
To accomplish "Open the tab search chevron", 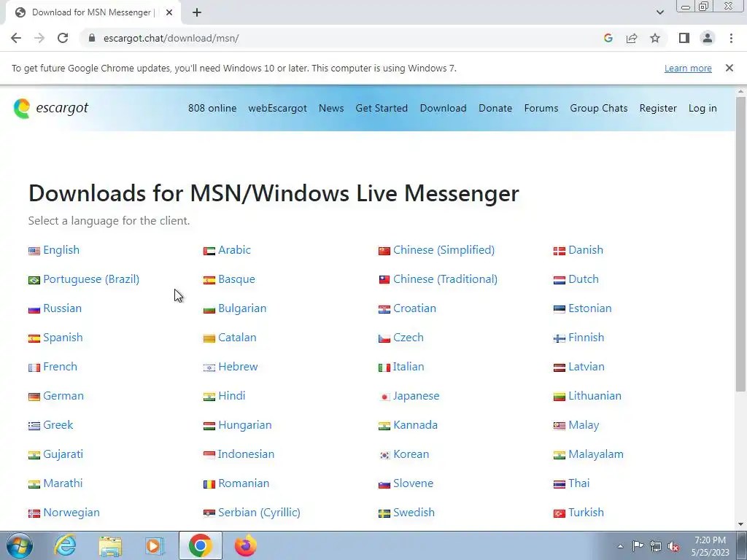I will (x=659, y=12).
